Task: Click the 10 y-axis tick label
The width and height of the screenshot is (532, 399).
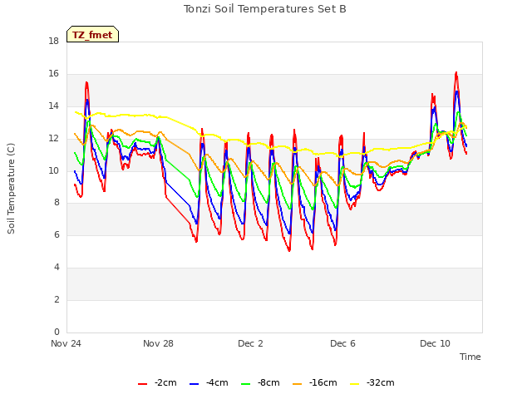Action: tap(53, 170)
